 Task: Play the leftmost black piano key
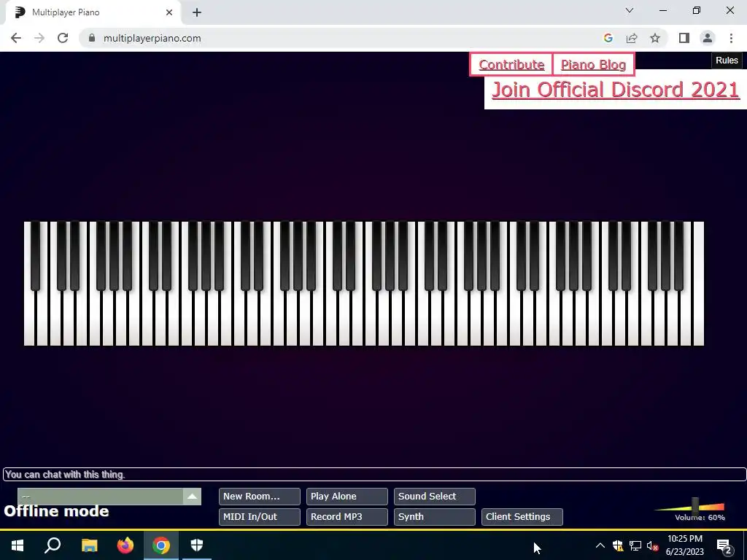pyautogui.click(x=35, y=256)
